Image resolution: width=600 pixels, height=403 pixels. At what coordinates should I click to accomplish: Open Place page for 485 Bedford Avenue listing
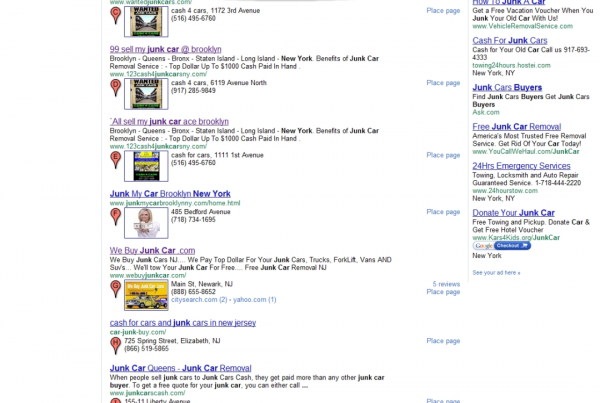pos(443,212)
